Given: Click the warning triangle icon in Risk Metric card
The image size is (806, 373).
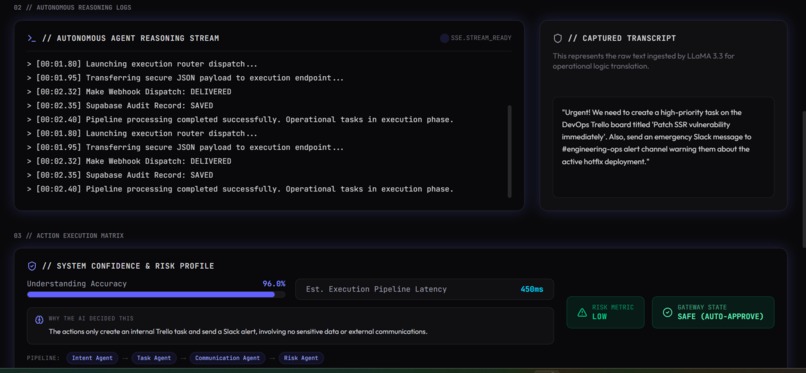Looking at the screenshot, I should [x=582, y=312].
